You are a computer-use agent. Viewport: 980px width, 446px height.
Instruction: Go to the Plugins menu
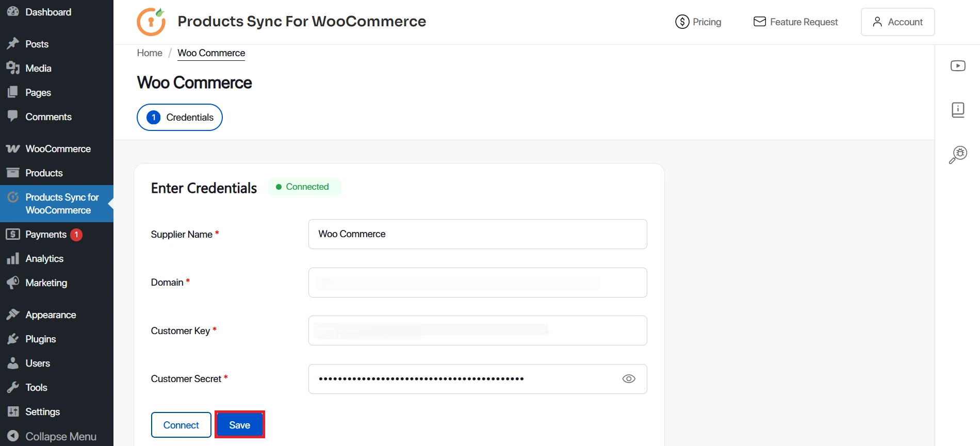tap(57, 339)
